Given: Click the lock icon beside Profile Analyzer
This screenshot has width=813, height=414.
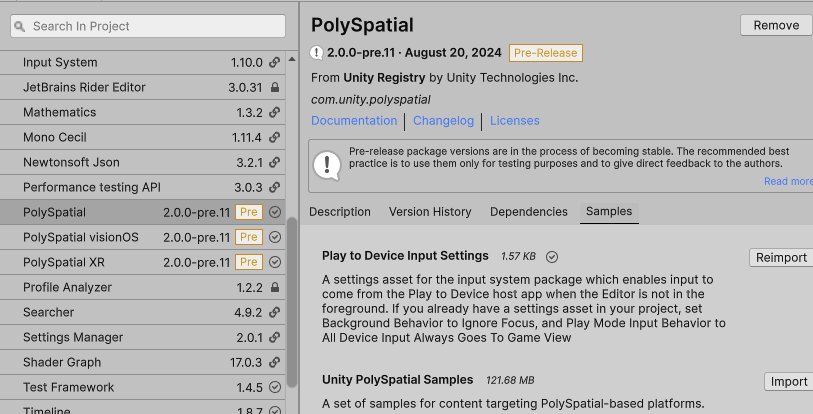Looking at the screenshot, I should 275,287.
